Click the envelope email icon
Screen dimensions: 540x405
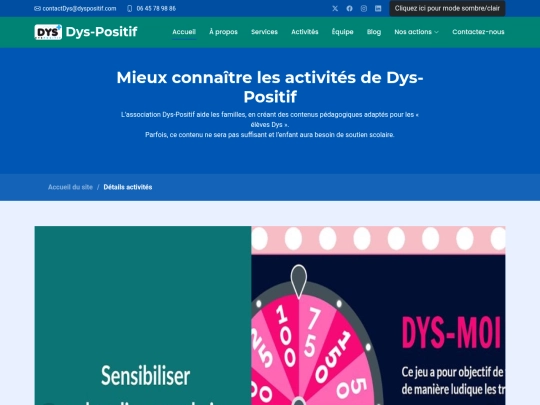pos(37,9)
